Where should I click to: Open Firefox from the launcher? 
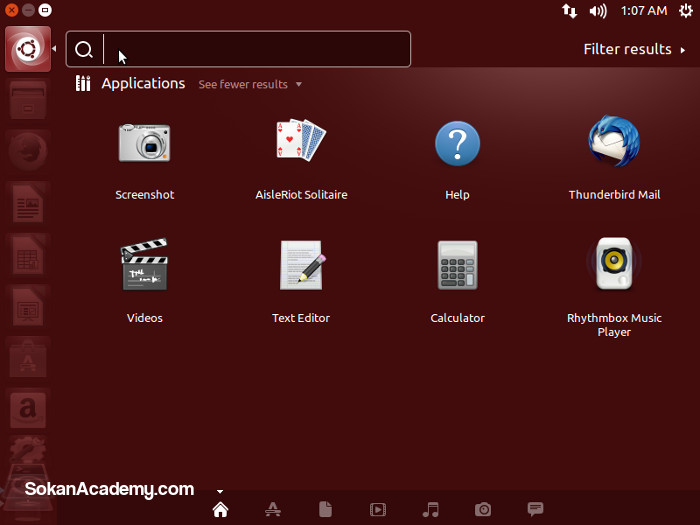click(28, 151)
